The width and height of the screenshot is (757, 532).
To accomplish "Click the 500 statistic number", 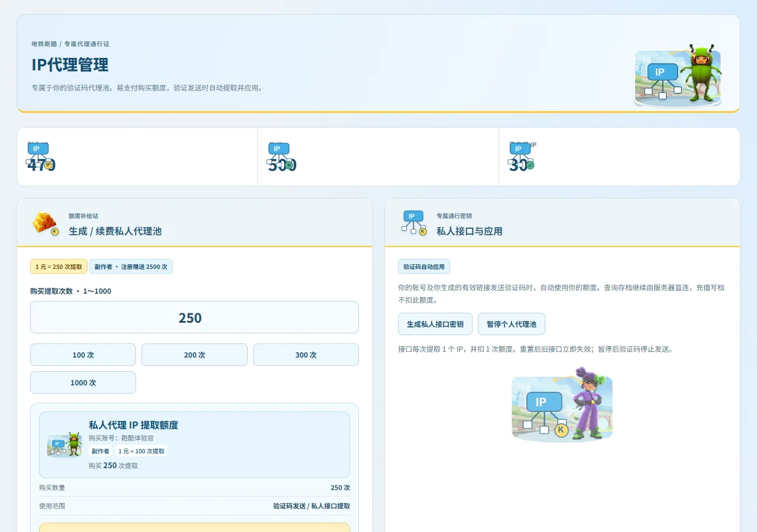I will tap(282, 165).
